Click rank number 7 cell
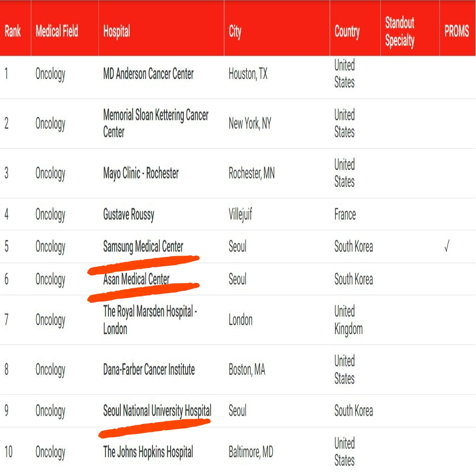Screen dimensions: 476x476 [6, 320]
